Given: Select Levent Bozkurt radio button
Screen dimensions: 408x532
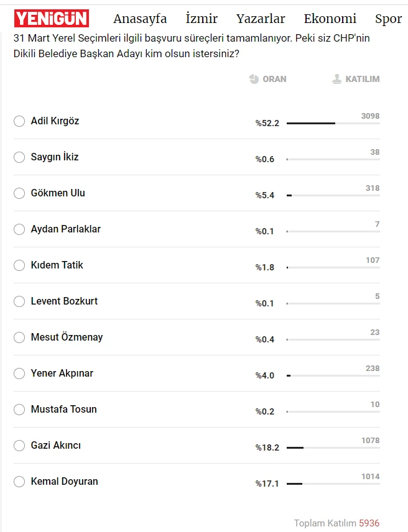Looking at the screenshot, I should point(19,301).
